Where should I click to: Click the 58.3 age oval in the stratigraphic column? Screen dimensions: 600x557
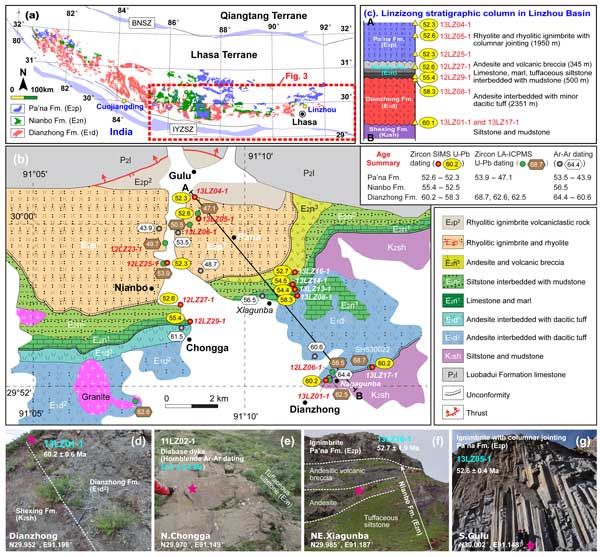[428, 91]
